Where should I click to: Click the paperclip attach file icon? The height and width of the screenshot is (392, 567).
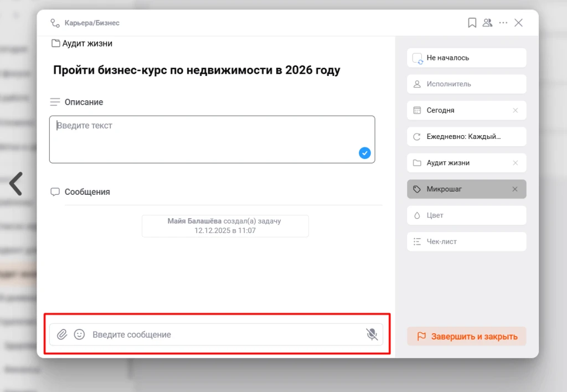coord(62,334)
